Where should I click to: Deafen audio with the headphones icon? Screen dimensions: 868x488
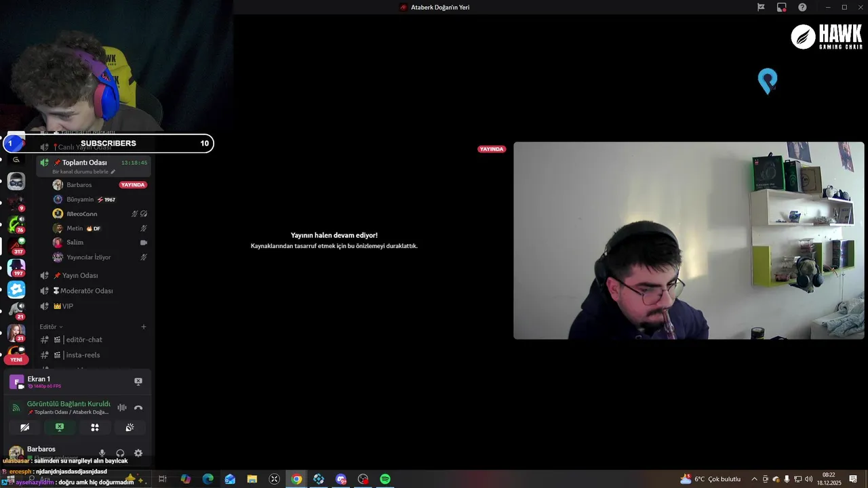[120, 453]
